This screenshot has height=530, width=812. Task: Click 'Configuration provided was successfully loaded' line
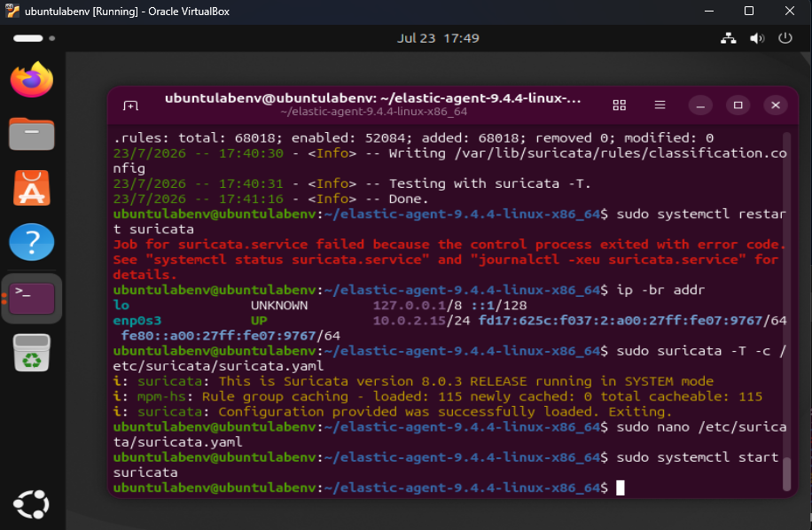[x=392, y=412]
